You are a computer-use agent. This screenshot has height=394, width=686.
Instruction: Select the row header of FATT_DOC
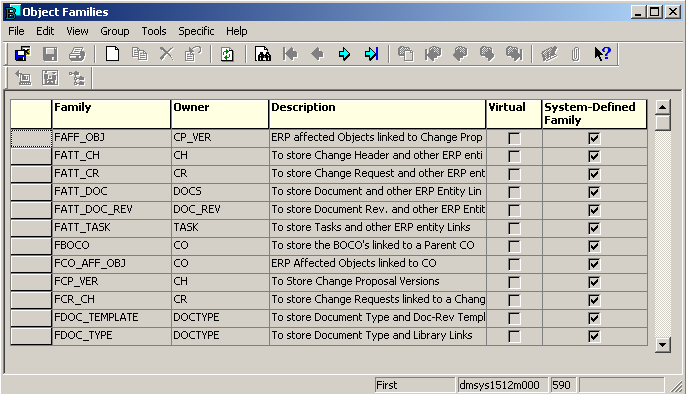click(x=31, y=192)
